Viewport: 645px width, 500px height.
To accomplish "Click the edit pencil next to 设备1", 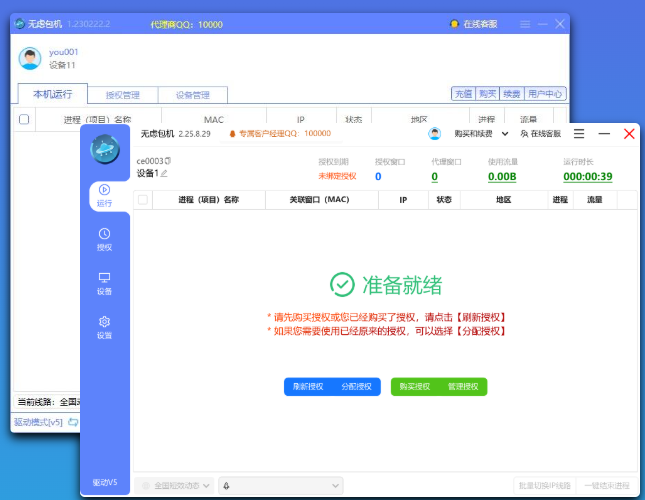I will click(x=164, y=174).
